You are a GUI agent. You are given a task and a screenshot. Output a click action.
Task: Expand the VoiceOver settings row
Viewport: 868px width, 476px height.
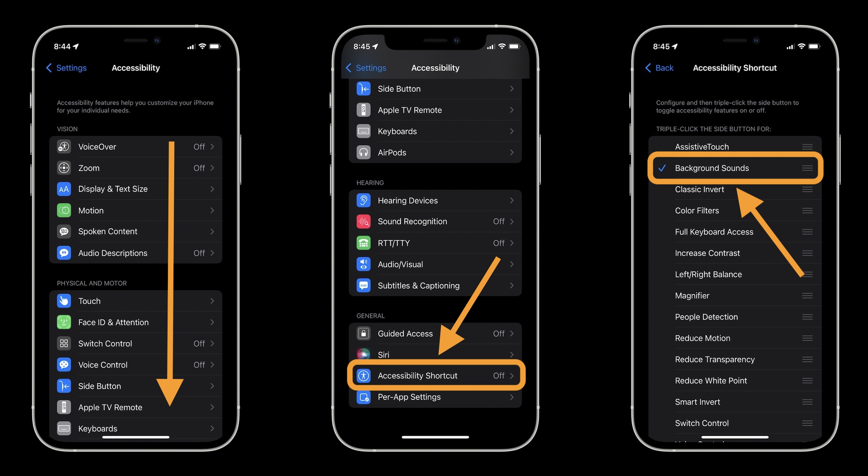point(135,146)
